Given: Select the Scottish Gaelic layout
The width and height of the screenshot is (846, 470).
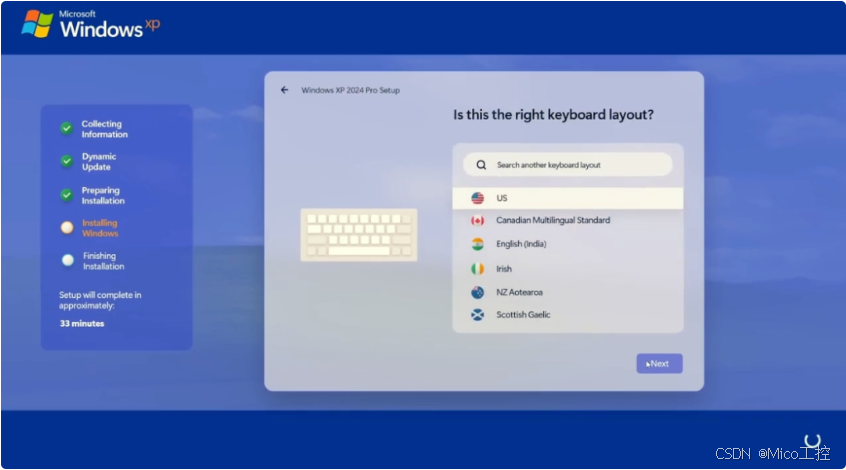Looking at the screenshot, I should point(568,315).
